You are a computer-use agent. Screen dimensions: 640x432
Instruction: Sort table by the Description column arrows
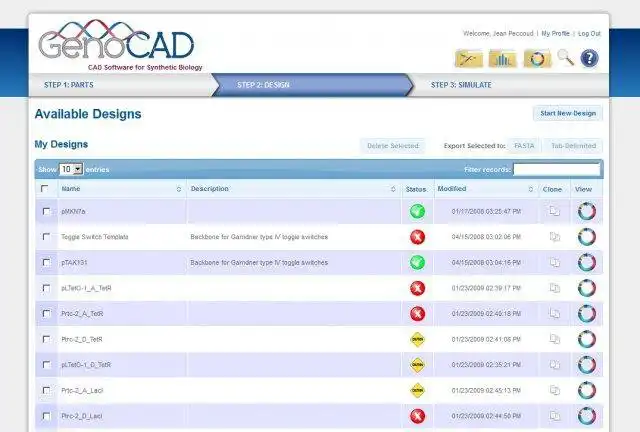(x=393, y=189)
